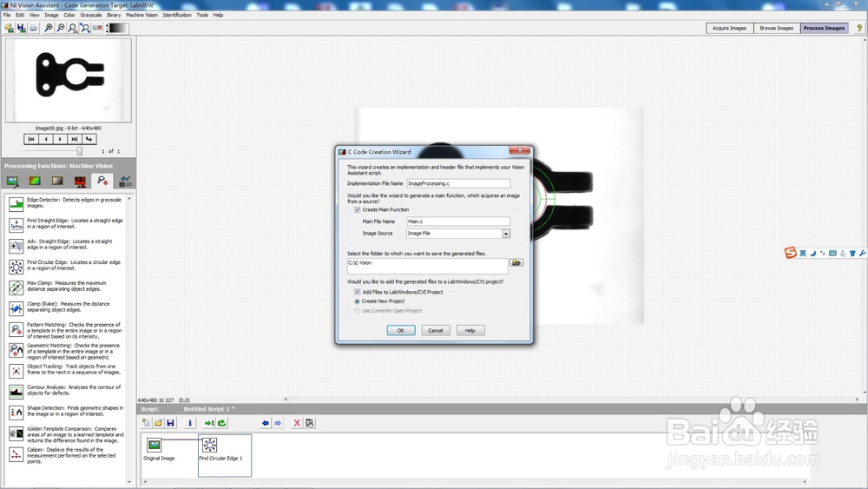Click the Open Image toolbar icon
868x489 pixels.
coord(9,28)
